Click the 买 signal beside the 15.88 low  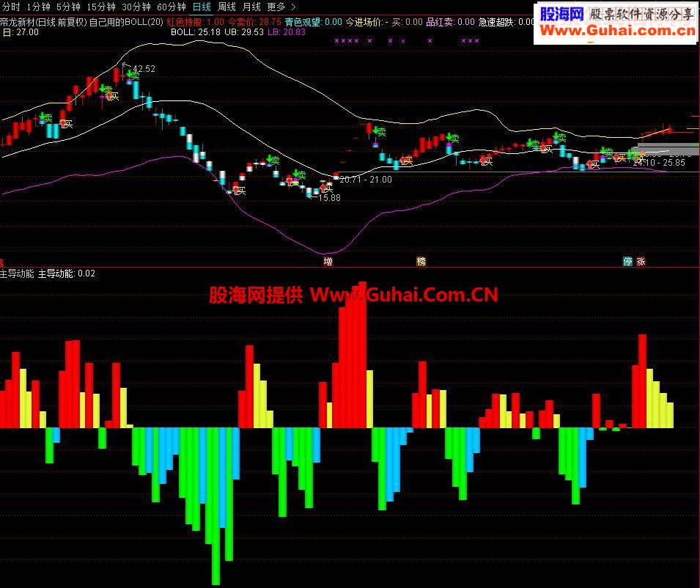click(328, 189)
